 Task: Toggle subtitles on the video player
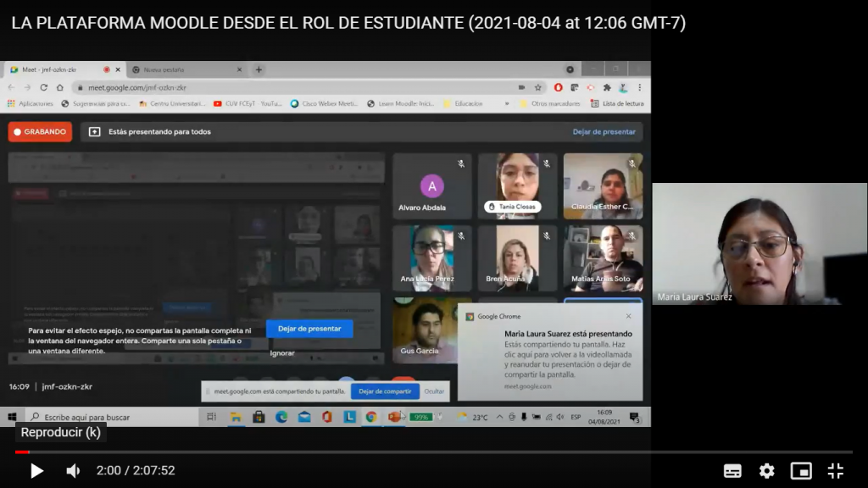(732, 471)
